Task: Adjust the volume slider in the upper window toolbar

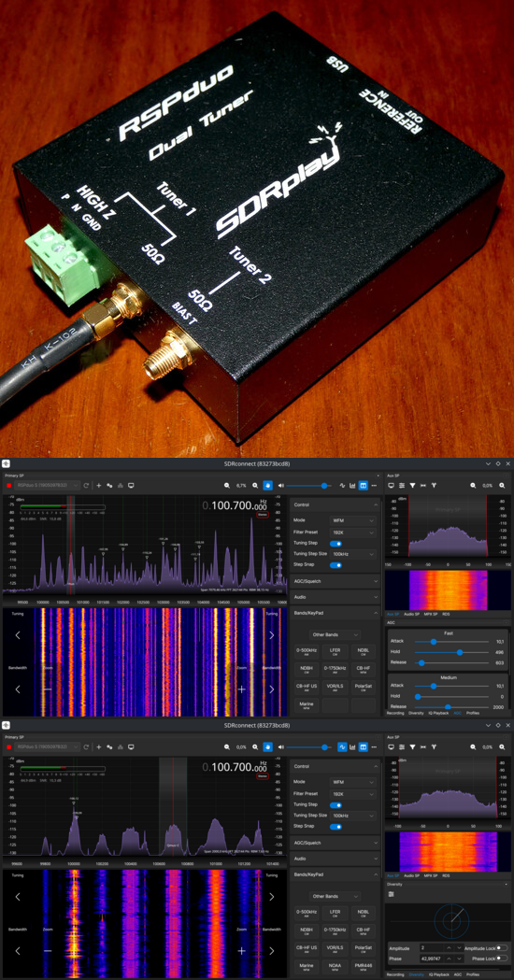Action: [309, 485]
